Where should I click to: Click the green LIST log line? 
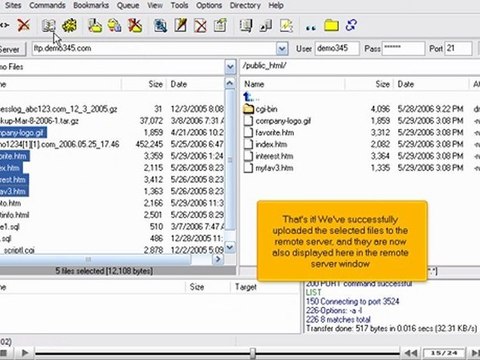coord(314,292)
